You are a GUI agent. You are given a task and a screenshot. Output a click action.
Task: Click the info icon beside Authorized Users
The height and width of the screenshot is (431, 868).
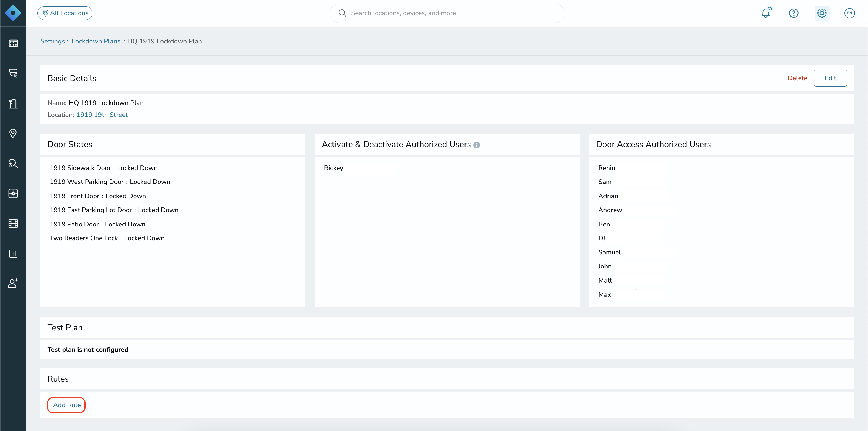476,145
